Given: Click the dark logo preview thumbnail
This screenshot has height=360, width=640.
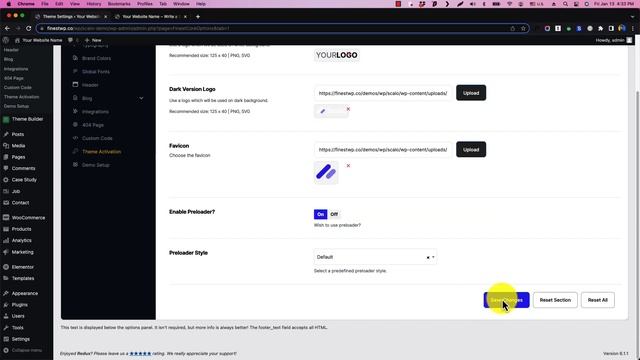Looking at the screenshot, I should [331, 111].
